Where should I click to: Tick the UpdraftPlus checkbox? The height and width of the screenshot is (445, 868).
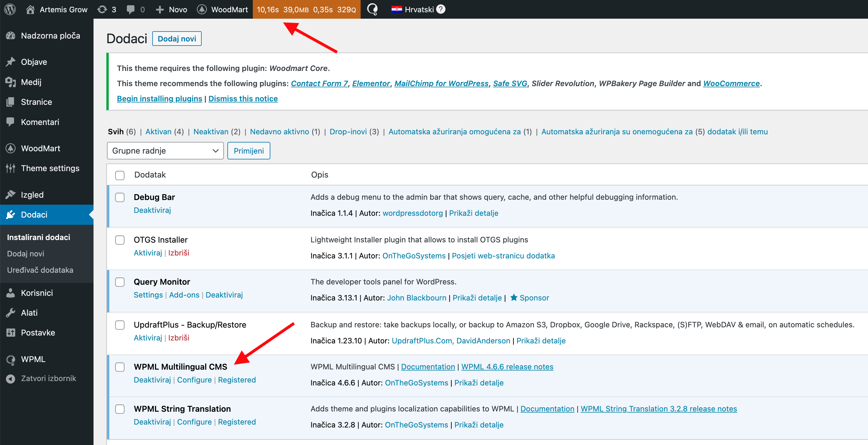[x=120, y=325]
